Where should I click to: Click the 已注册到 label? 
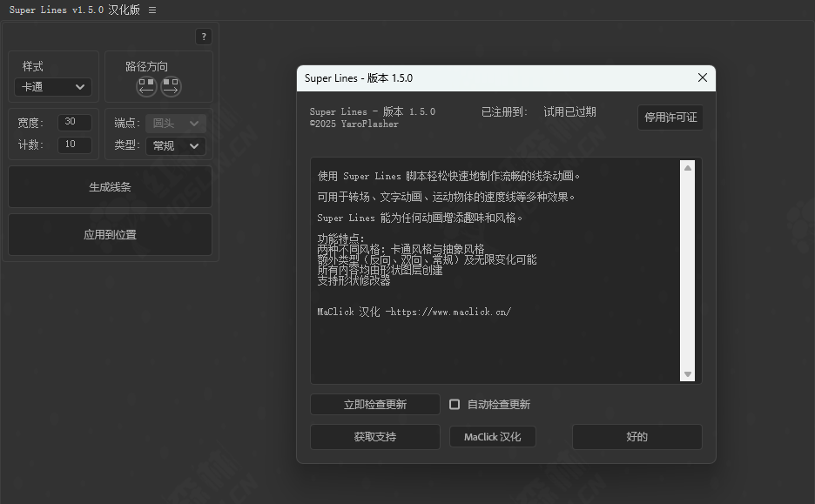tap(504, 111)
